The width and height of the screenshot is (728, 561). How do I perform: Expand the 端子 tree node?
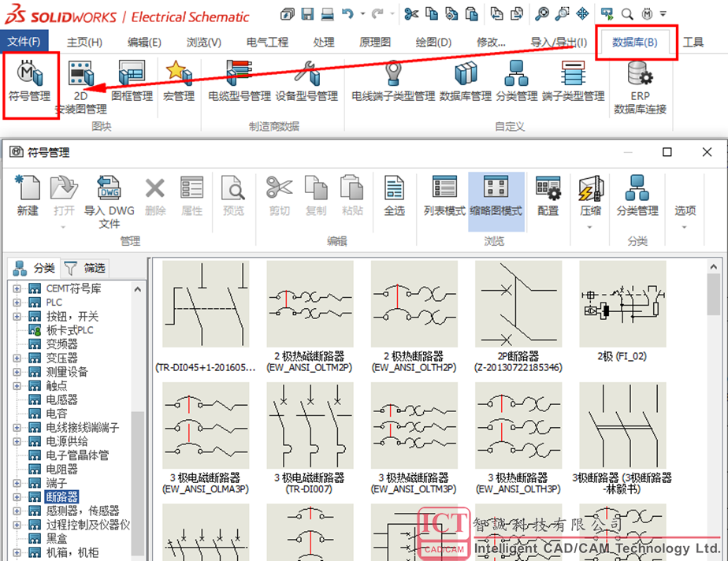point(17,483)
